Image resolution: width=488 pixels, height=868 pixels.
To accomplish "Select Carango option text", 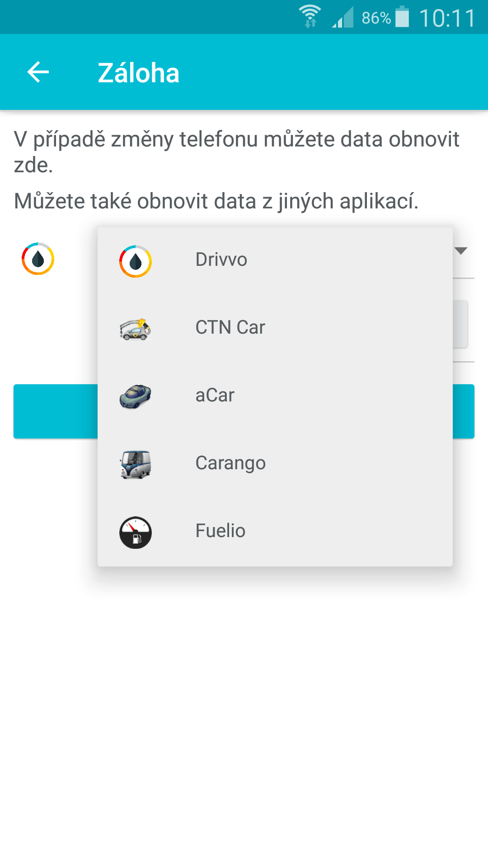I will [x=231, y=464].
